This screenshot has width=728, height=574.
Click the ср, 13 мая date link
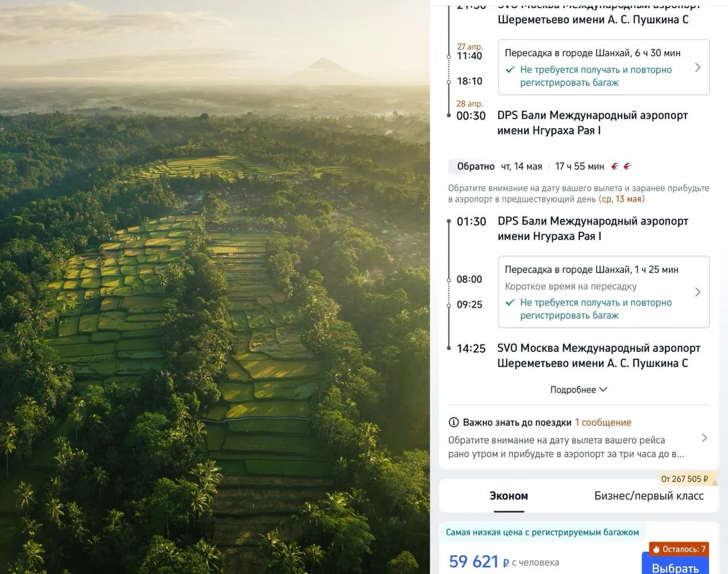coord(622,199)
